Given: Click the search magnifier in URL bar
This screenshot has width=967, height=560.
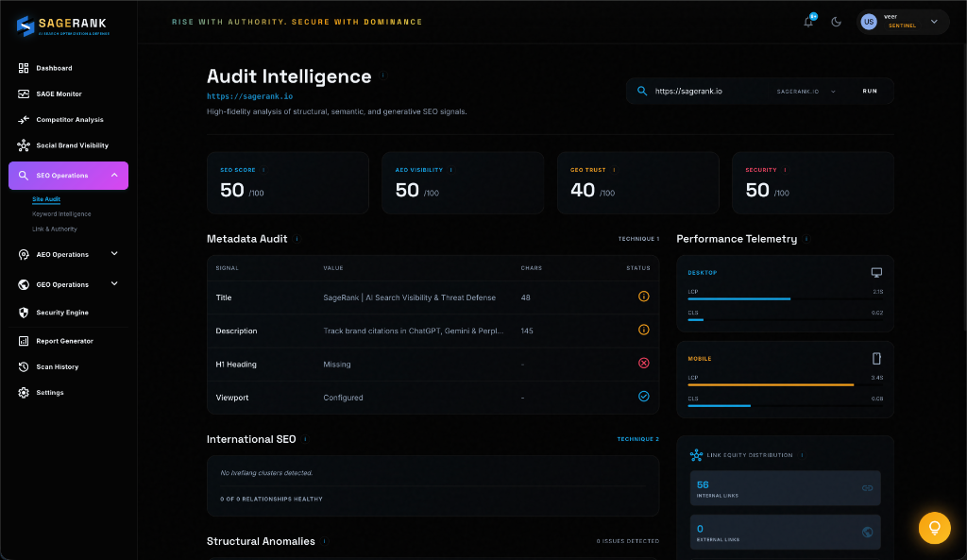Looking at the screenshot, I should [x=642, y=91].
